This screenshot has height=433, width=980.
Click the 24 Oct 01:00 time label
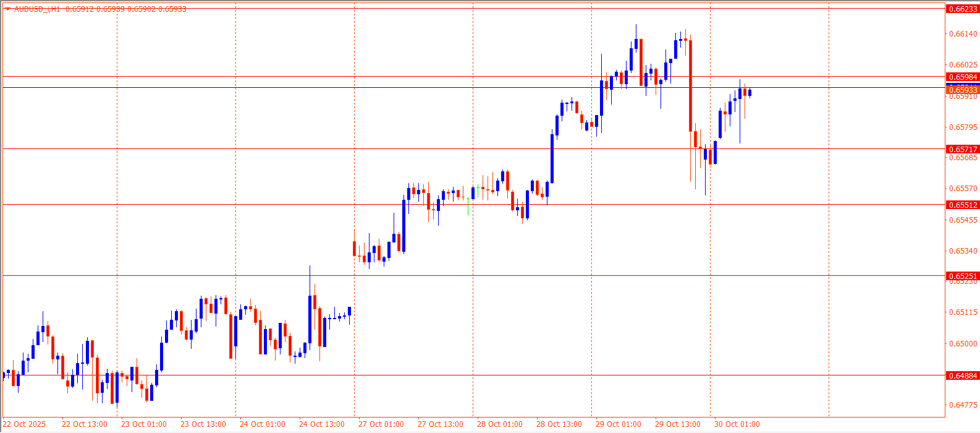(263, 424)
